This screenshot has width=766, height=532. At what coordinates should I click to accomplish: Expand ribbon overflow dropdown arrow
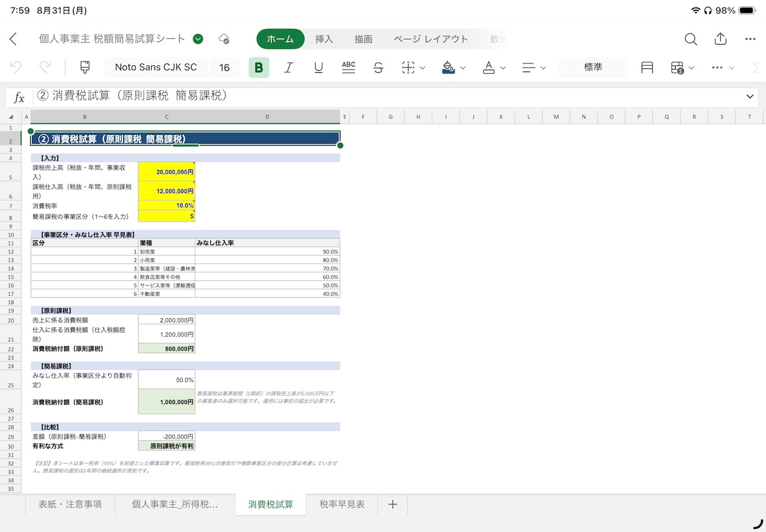731,68
